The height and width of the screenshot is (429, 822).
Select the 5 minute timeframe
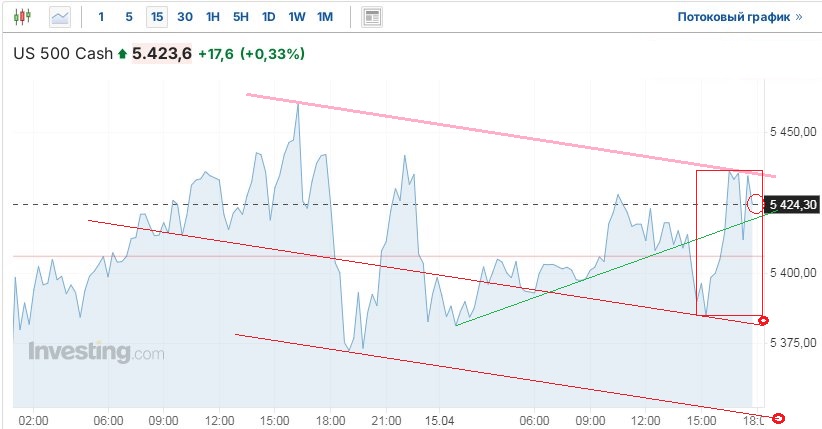(129, 17)
